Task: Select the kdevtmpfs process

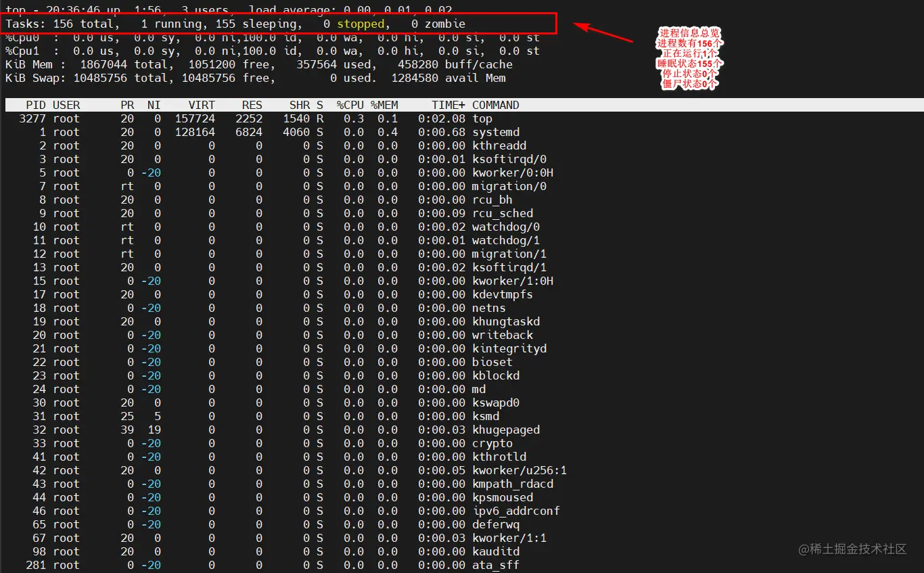Action: coord(503,294)
